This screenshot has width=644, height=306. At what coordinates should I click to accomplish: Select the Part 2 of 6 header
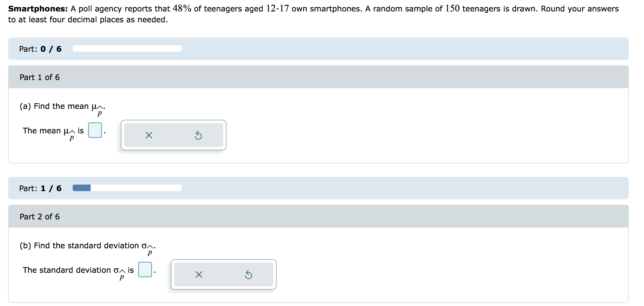coord(39,216)
